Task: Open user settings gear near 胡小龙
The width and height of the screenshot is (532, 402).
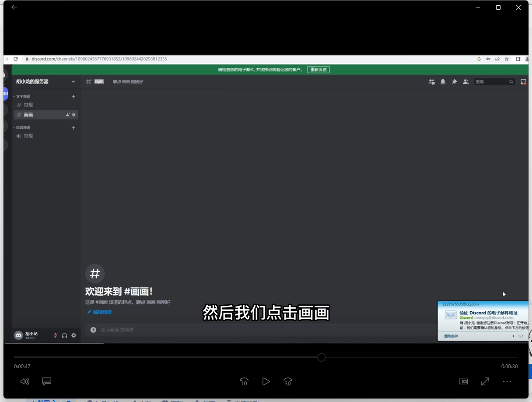Action: click(73, 335)
